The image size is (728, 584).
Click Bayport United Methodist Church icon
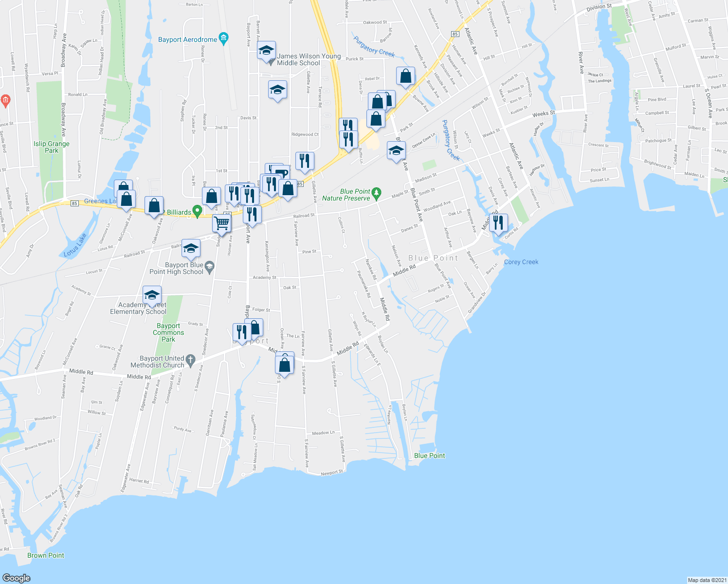pos(190,361)
